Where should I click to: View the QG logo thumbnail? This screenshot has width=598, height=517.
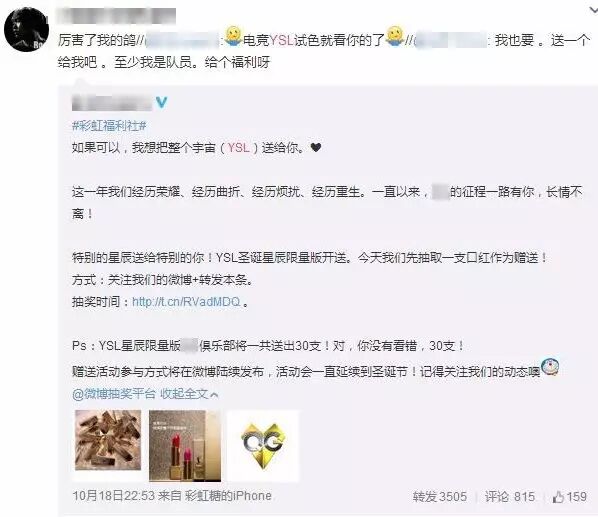(x=263, y=446)
